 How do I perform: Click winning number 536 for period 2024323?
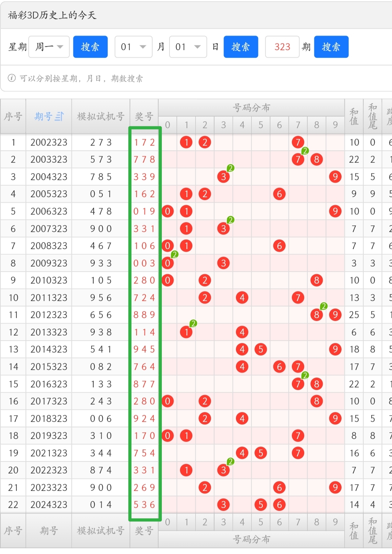[x=144, y=505]
